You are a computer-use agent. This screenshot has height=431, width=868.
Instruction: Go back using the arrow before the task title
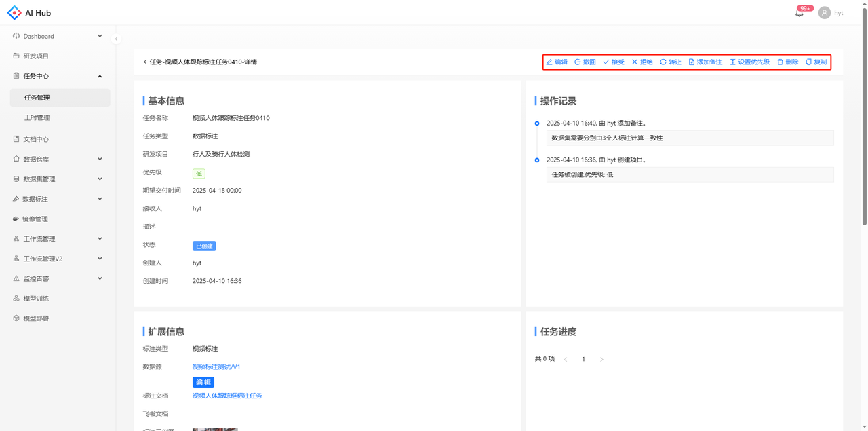[144, 62]
